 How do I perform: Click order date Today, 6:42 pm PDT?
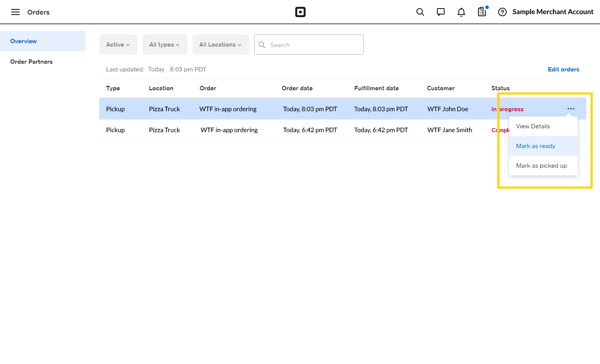[310, 130]
